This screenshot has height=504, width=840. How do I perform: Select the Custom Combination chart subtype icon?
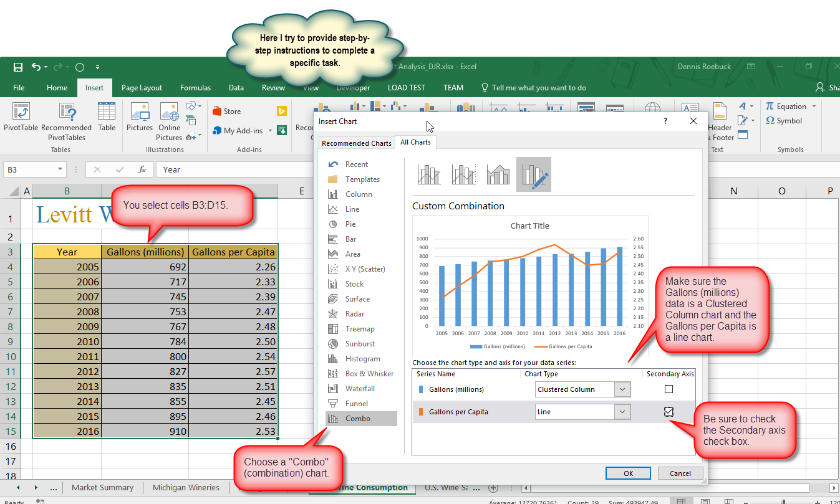533,174
